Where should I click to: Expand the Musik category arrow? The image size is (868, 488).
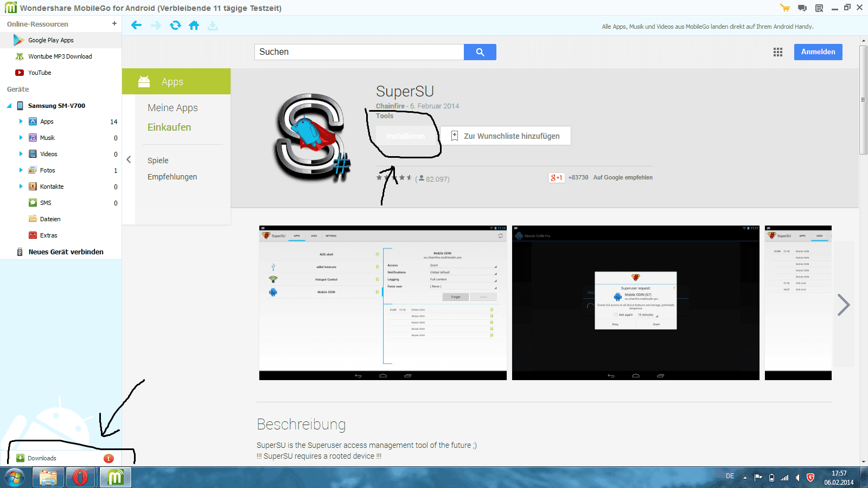click(21, 138)
